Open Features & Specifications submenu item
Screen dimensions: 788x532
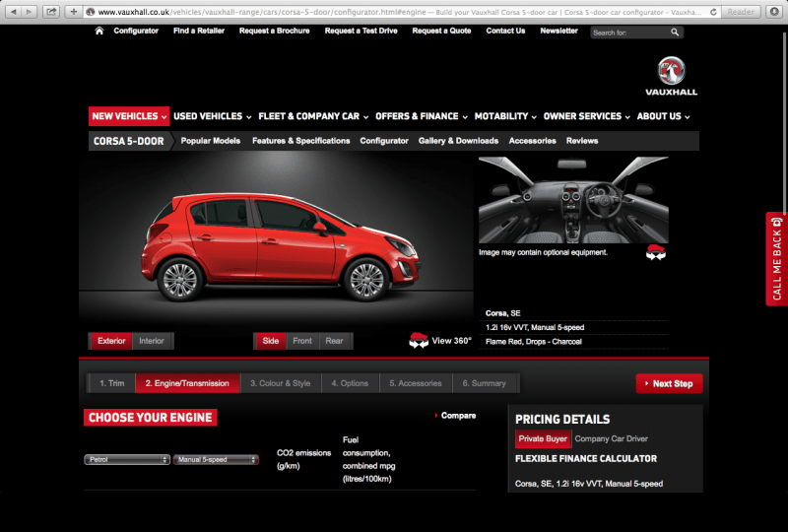301,141
